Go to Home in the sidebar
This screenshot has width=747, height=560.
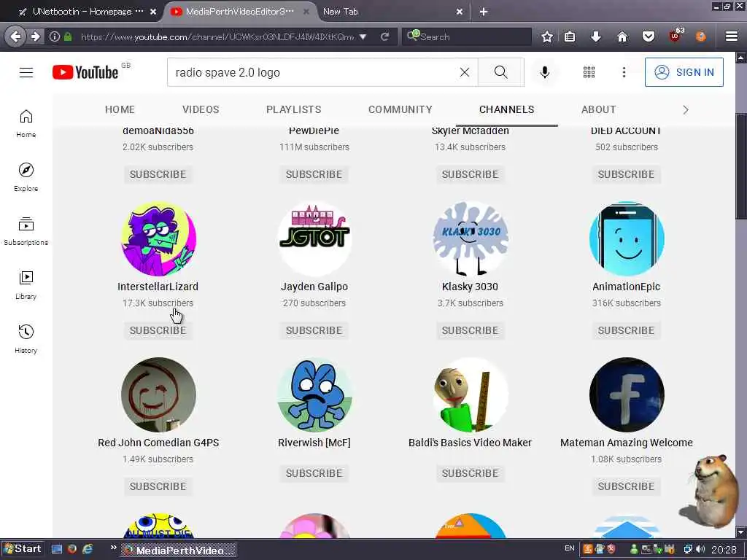coord(26,124)
